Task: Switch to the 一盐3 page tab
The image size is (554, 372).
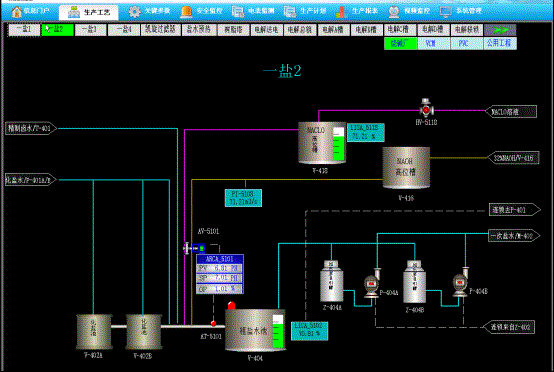Action: pos(90,30)
